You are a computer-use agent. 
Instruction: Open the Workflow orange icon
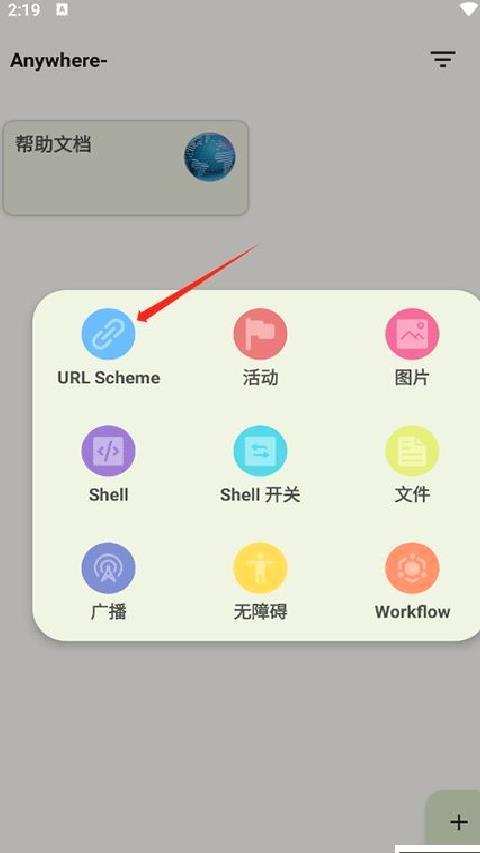[412, 568]
